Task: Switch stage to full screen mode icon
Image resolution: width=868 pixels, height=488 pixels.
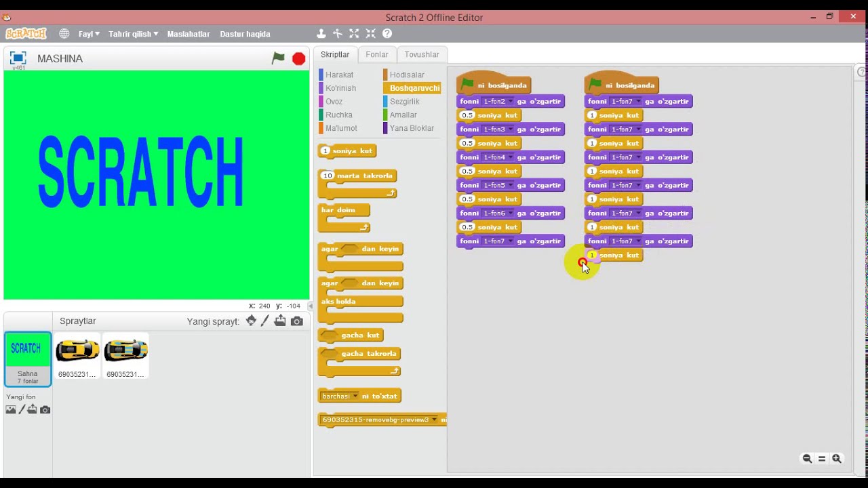Action: tap(18, 58)
